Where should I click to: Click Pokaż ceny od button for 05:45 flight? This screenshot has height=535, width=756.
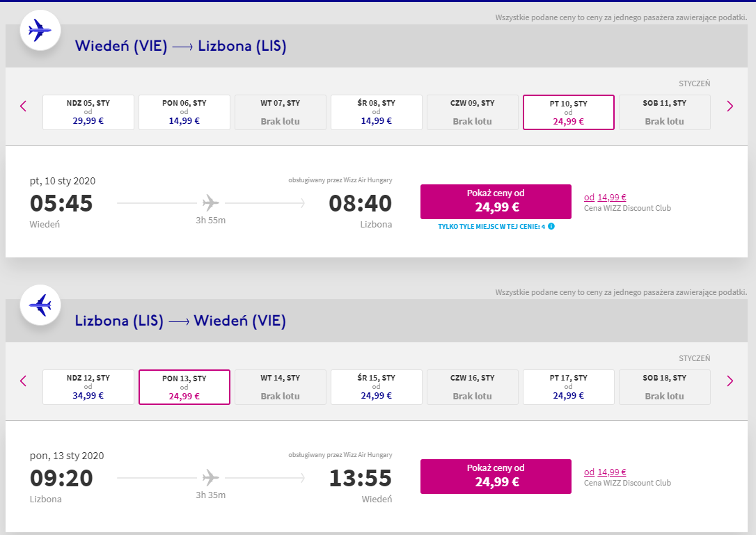(x=496, y=202)
